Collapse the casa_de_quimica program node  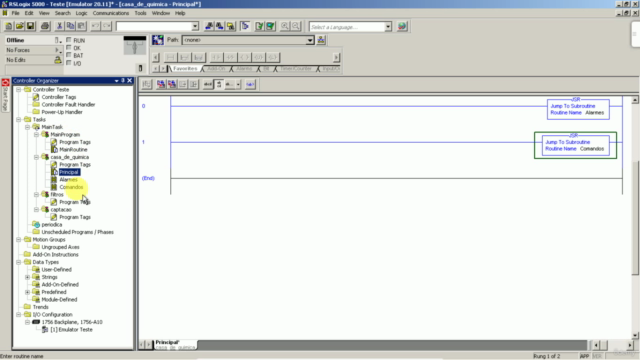point(36,157)
